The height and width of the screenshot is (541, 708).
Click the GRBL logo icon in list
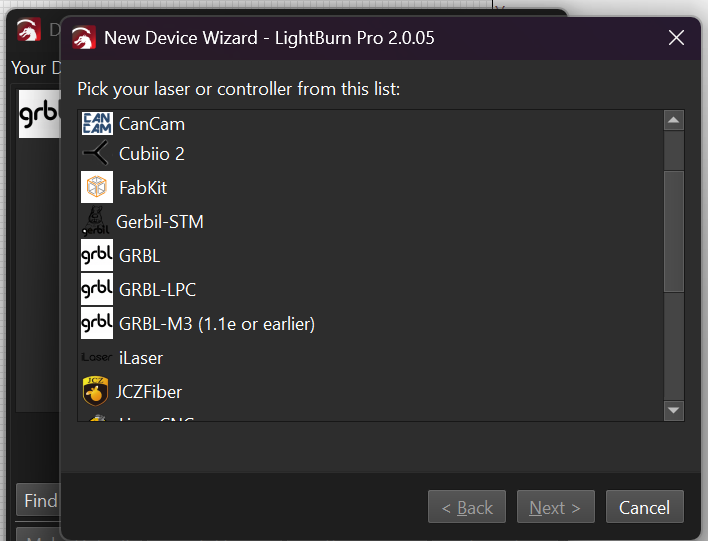pyautogui.click(x=97, y=255)
